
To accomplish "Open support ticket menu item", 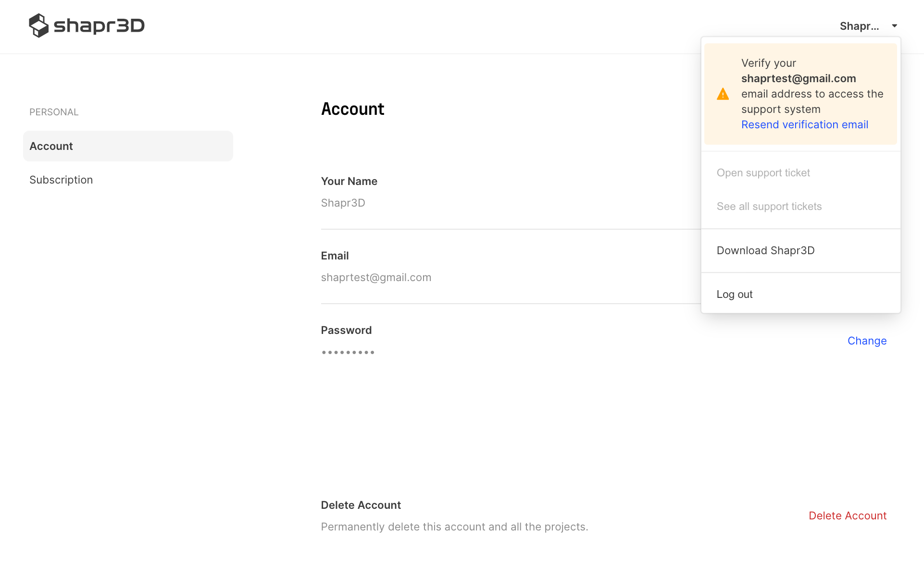I will tap(763, 172).
